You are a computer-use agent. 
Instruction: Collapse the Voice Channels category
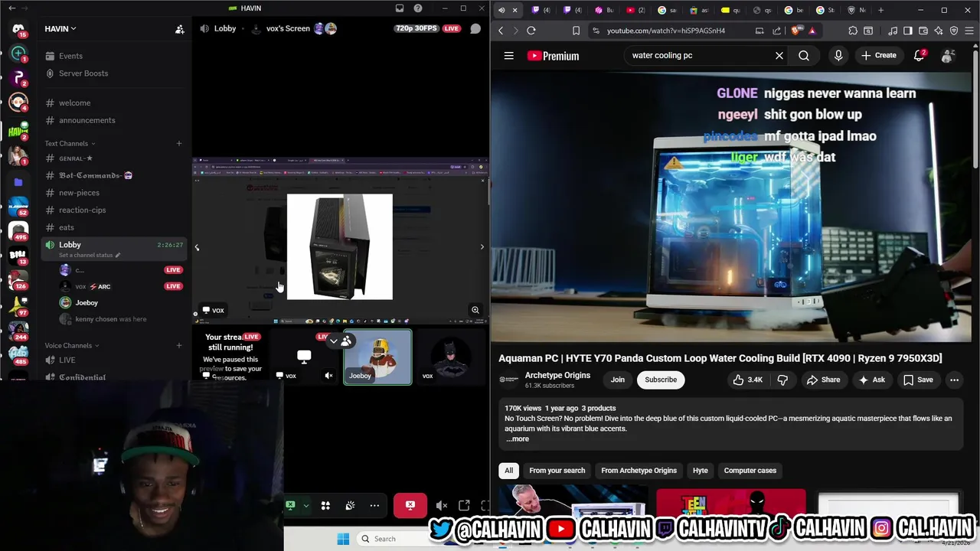(71, 345)
